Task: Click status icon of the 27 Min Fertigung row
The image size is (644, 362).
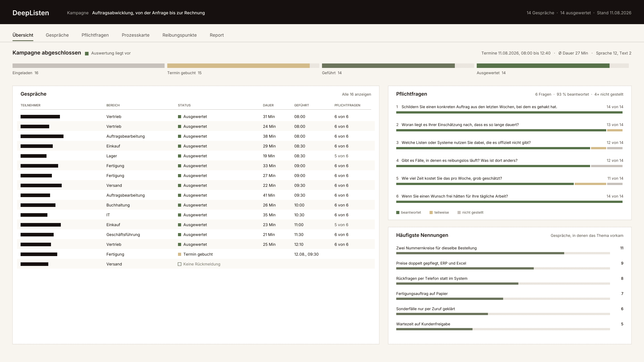Action: (x=180, y=176)
